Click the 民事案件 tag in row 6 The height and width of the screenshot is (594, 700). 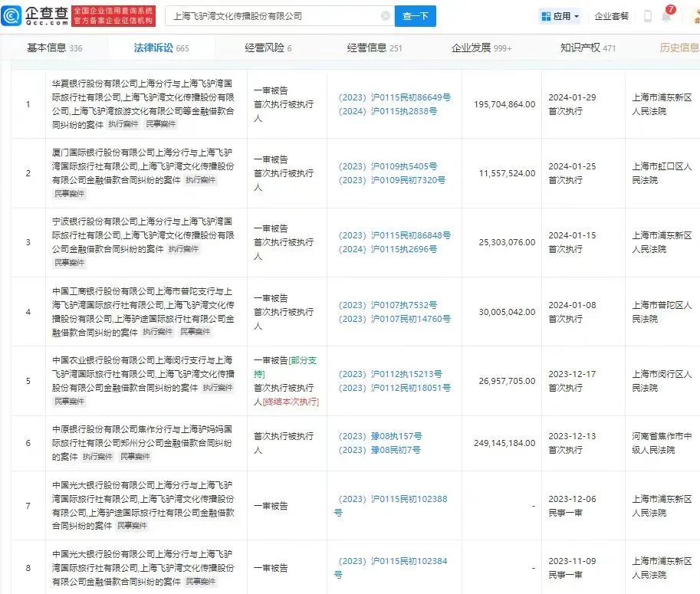[135, 457]
